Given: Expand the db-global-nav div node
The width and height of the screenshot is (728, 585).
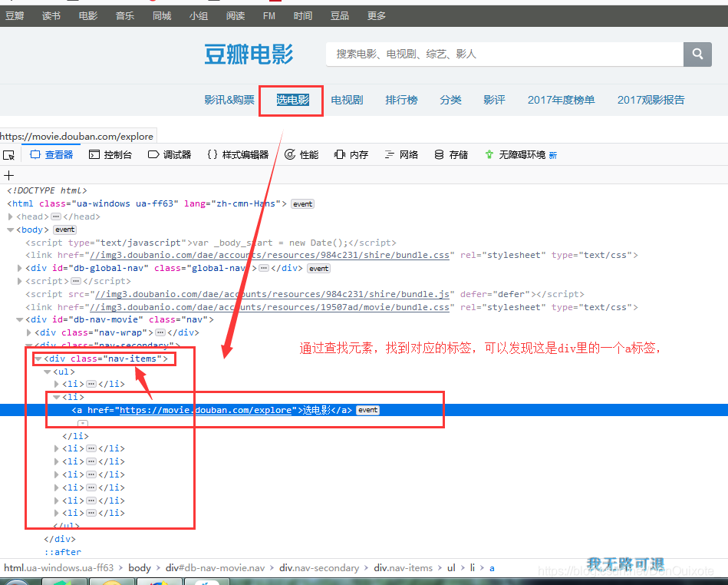Looking at the screenshot, I should click(x=19, y=268).
